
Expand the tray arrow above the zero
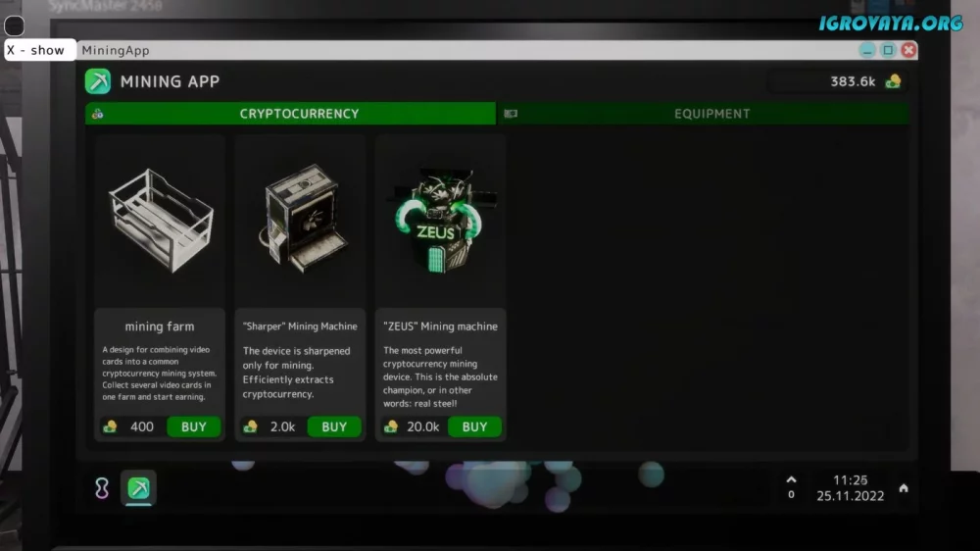point(791,479)
